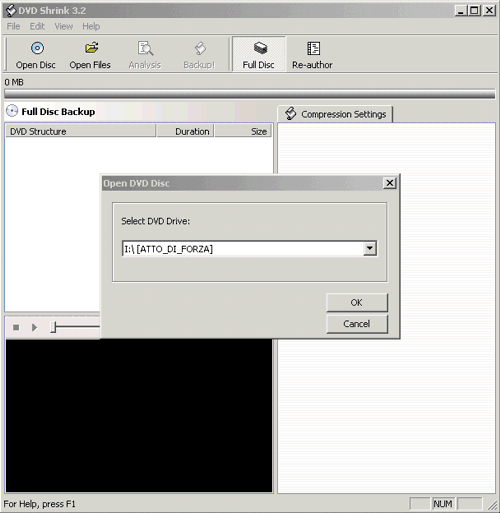The image size is (500, 513).
Task: Expand the Select DVD Drive dropdown arrow
Action: pos(370,249)
